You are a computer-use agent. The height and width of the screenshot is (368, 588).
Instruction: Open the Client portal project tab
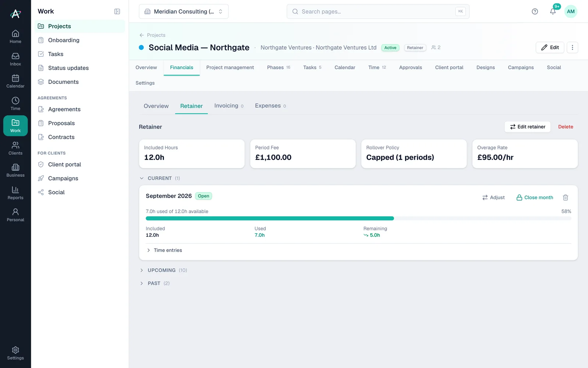point(449,67)
